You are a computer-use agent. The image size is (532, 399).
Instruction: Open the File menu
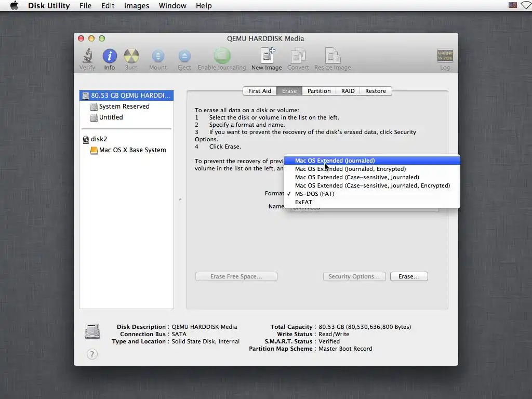tap(86, 5)
